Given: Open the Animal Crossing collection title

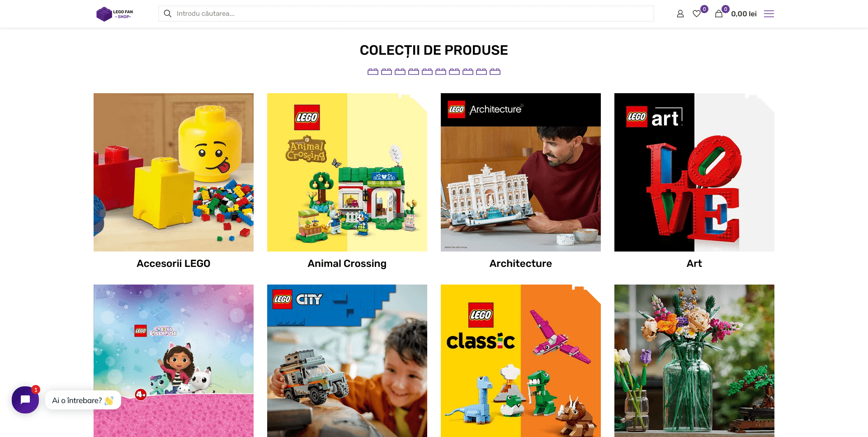Looking at the screenshot, I should (347, 263).
